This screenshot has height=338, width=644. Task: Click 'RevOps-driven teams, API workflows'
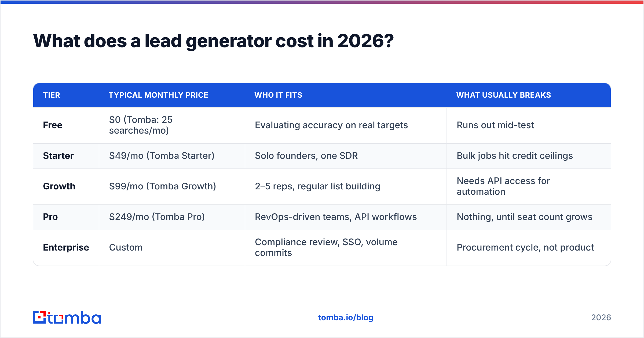click(x=336, y=217)
